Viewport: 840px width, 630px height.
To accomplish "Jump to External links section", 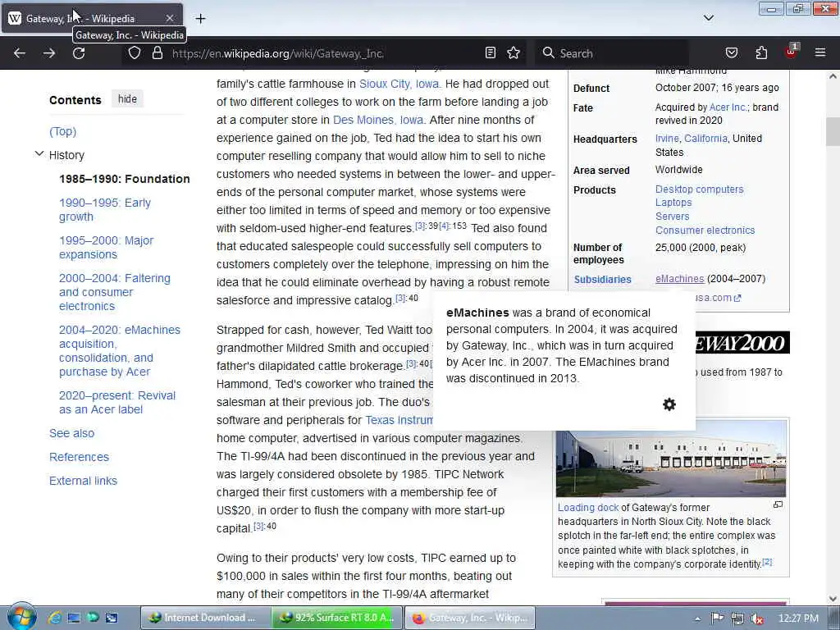I will coord(83,481).
